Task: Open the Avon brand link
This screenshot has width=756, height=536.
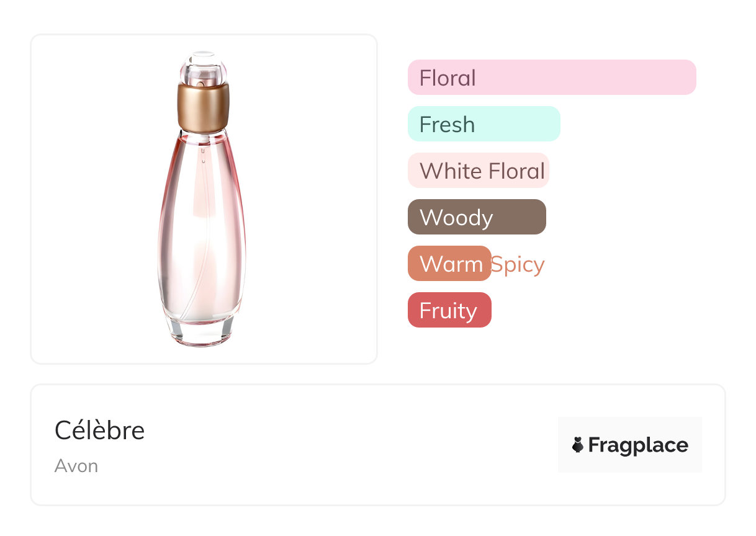Action: [x=76, y=466]
